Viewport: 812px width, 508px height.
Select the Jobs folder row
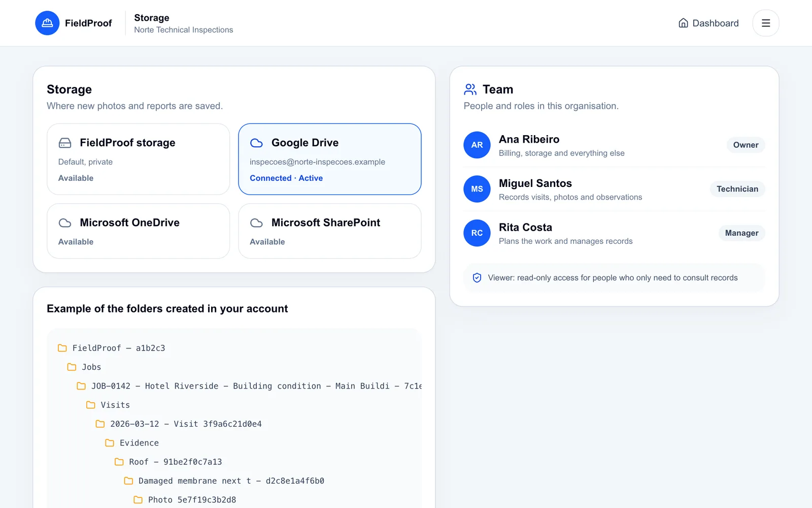[x=84, y=367]
